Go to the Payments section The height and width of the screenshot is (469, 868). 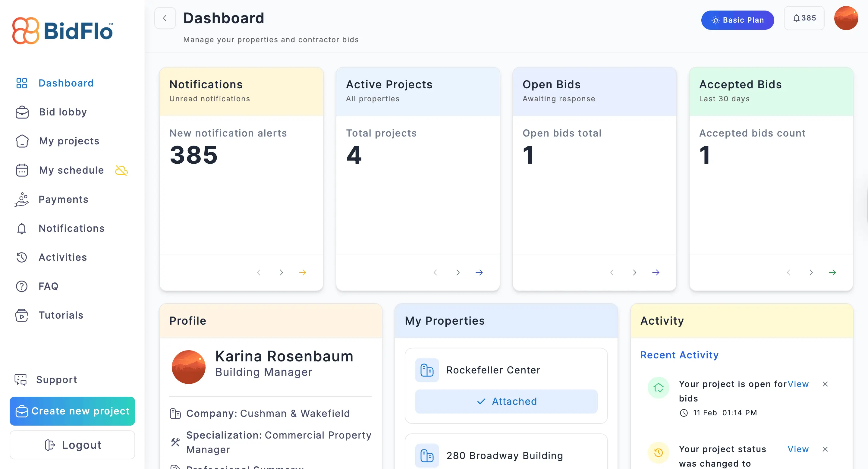click(63, 199)
